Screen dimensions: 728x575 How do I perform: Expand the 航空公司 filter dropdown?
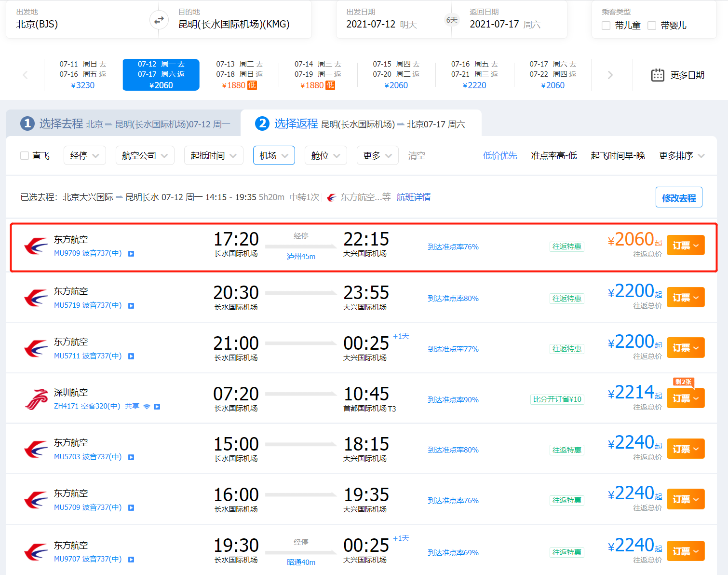coord(145,155)
